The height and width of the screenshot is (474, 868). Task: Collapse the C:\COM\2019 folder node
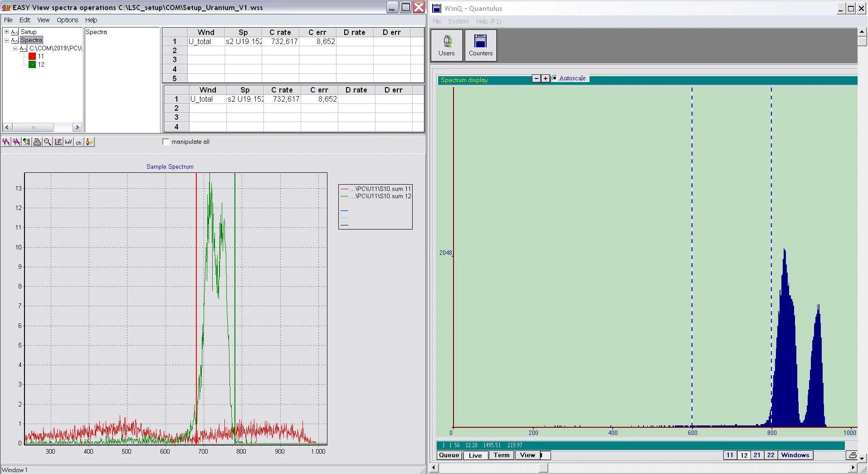point(15,48)
